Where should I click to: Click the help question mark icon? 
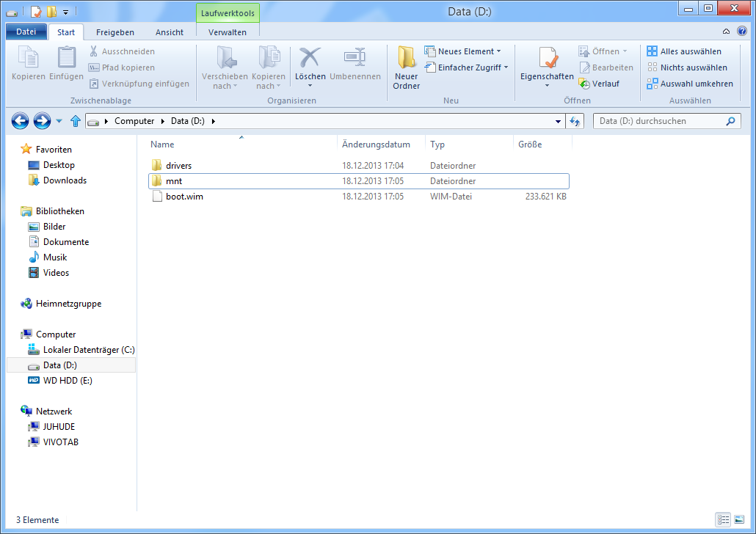742,32
